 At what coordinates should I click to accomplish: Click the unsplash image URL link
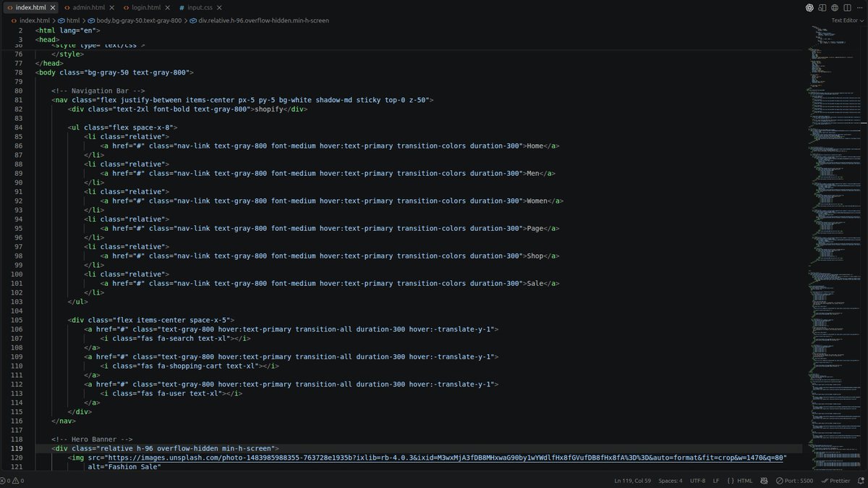[446, 458]
